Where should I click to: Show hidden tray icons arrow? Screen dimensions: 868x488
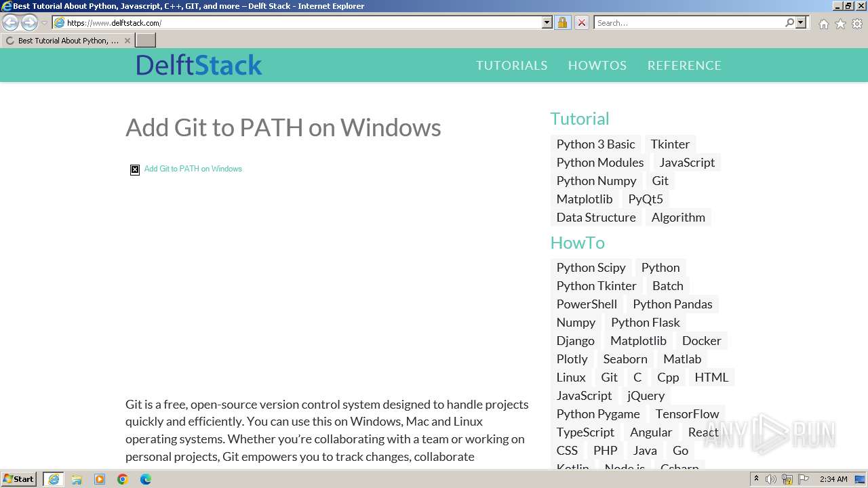756,479
